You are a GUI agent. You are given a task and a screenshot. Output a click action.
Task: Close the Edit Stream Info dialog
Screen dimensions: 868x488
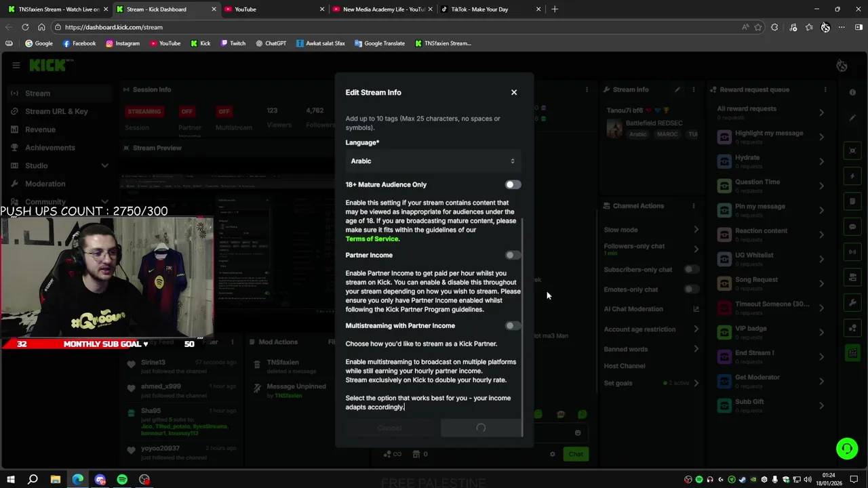tap(514, 92)
